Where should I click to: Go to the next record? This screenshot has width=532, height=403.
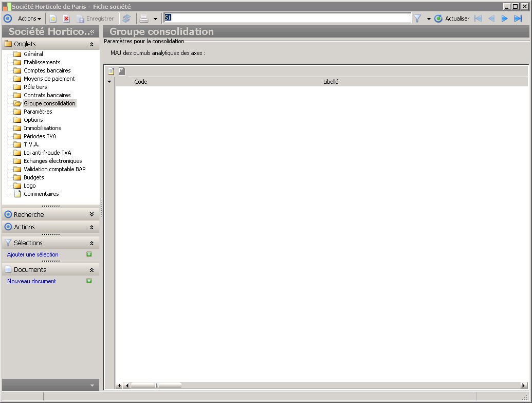tap(505, 19)
